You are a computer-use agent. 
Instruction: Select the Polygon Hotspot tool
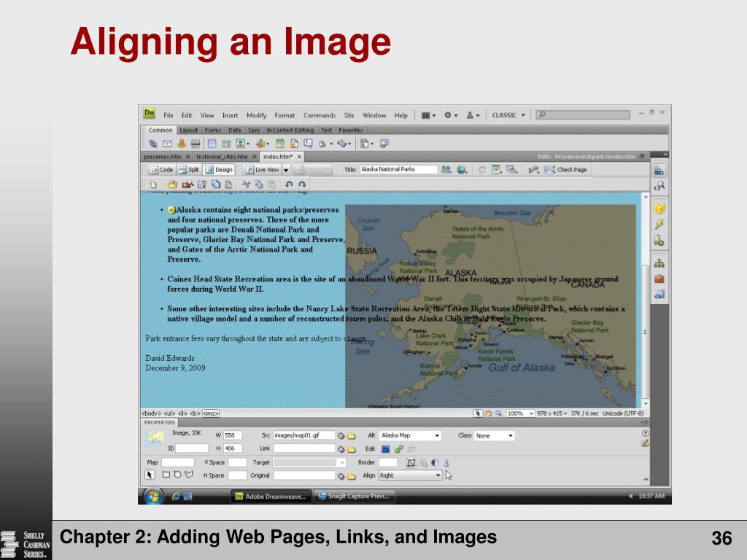pos(189,475)
